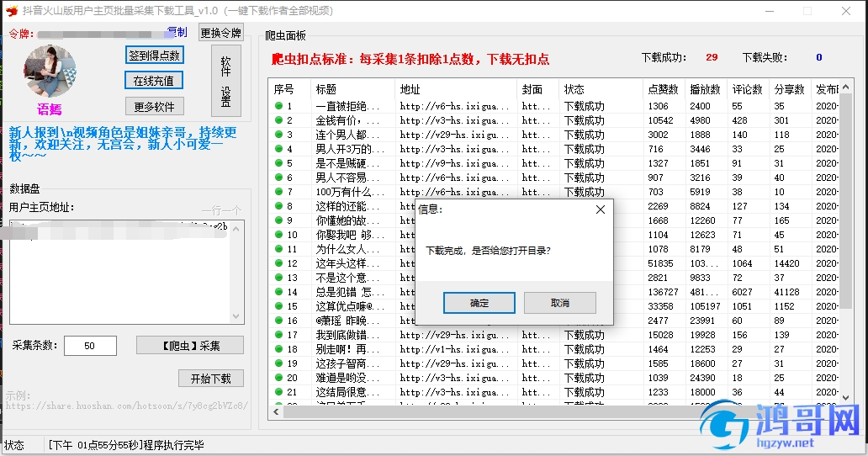Image resolution: width=868 pixels, height=456 pixels.
Task: Click green status dot of row 18
Action: point(278,349)
